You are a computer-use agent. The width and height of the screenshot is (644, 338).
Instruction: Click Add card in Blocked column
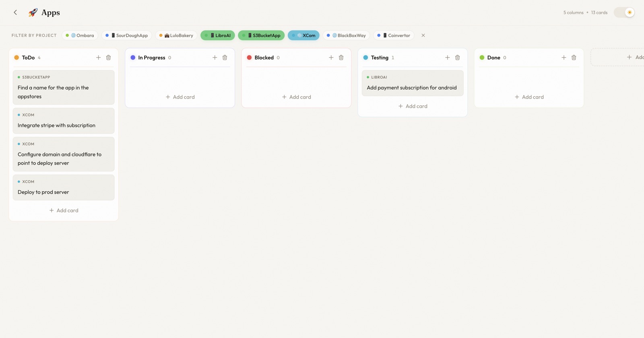296,97
